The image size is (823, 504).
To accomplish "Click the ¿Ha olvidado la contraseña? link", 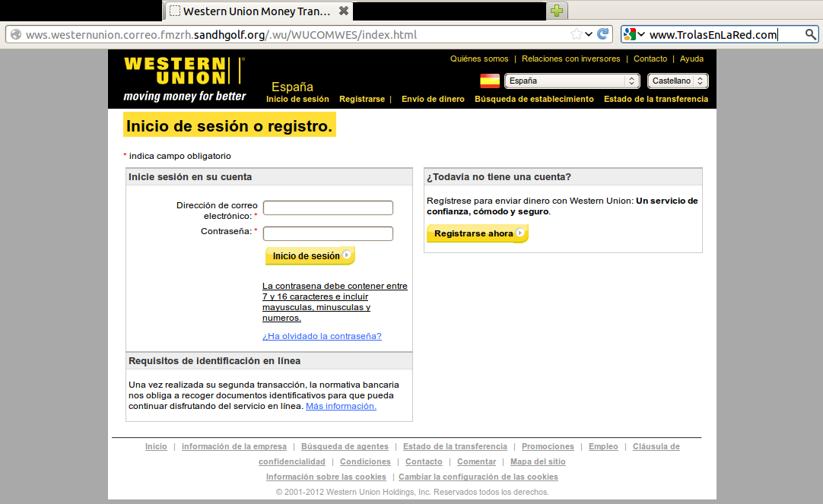I will 322,336.
